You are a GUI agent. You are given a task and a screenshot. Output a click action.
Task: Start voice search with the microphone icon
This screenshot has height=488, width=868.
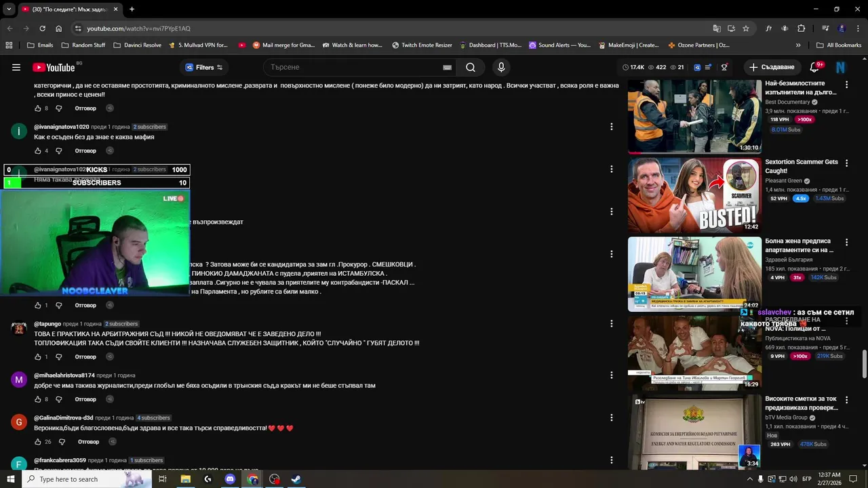click(x=501, y=67)
